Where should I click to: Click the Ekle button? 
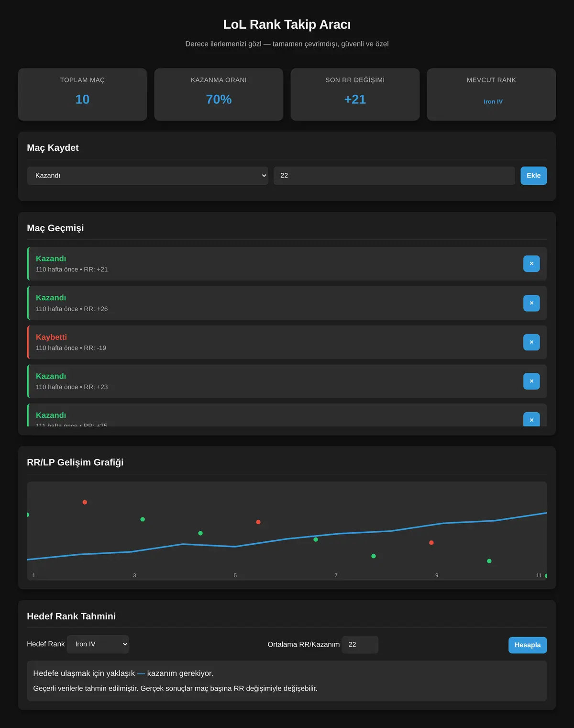[533, 176]
